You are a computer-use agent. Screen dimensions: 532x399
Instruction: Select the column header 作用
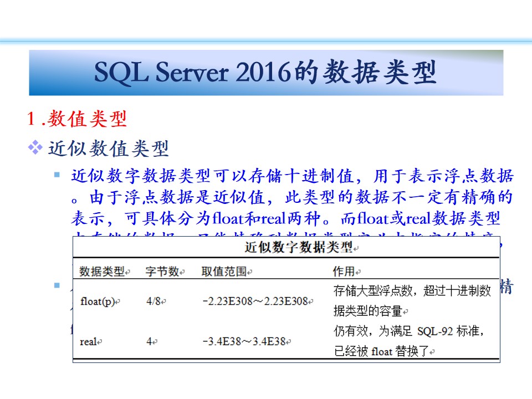(x=344, y=272)
